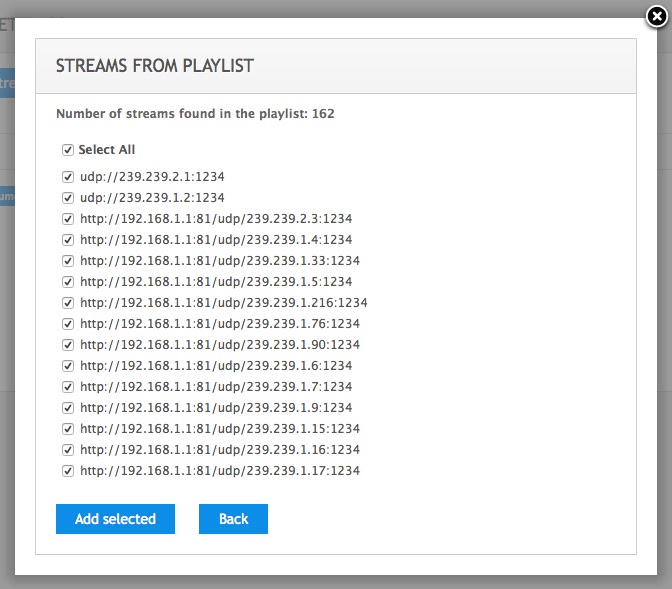Deselect stream 239.239.1.16:1234
The image size is (672, 589).
pyautogui.click(x=68, y=450)
